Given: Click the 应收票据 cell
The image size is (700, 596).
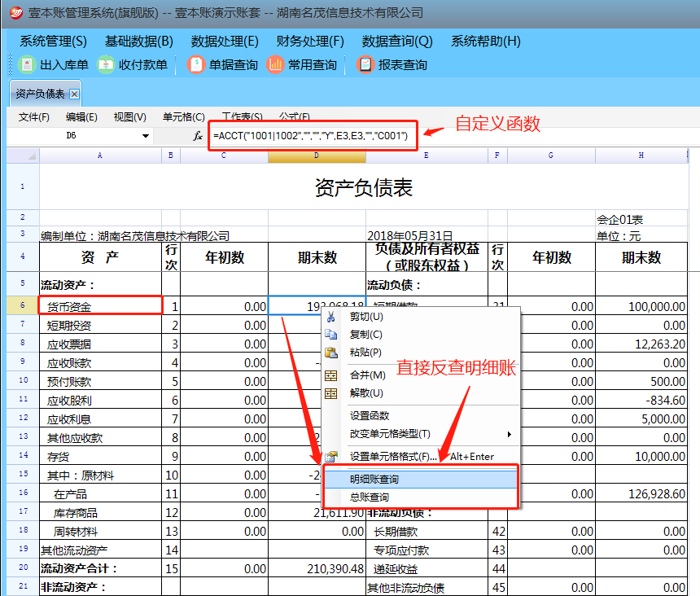Looking at the screenshot, I should click(x=100, y=344).
